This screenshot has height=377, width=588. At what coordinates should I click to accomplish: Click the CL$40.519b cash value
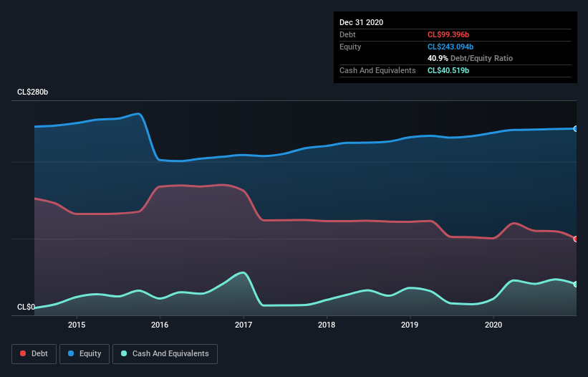(x=448, y=70)
